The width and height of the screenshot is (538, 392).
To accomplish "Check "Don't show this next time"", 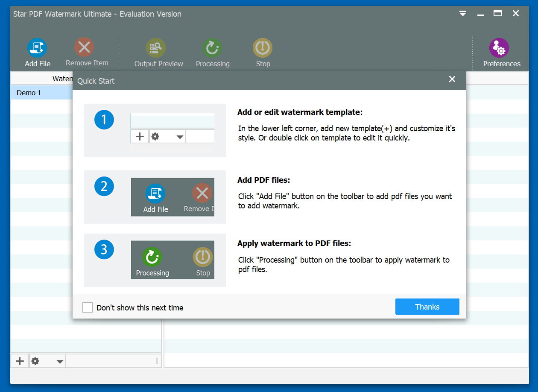I will pyautogui.click(x=88, y=307).
